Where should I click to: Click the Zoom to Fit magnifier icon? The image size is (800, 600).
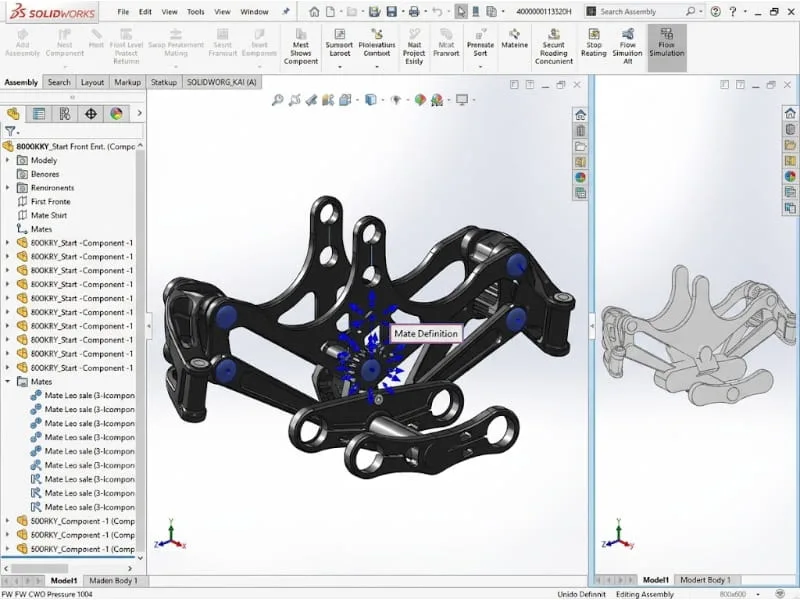pyautogui.click(x=278, y=100)
